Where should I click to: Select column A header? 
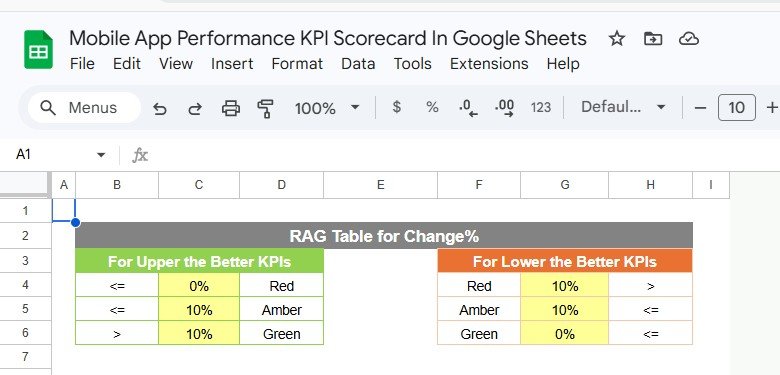click(64, 185)
